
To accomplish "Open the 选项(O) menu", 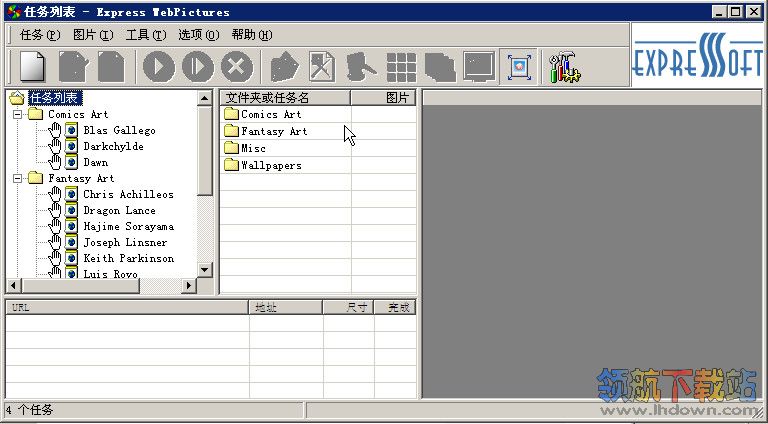I will coord(199,35).
